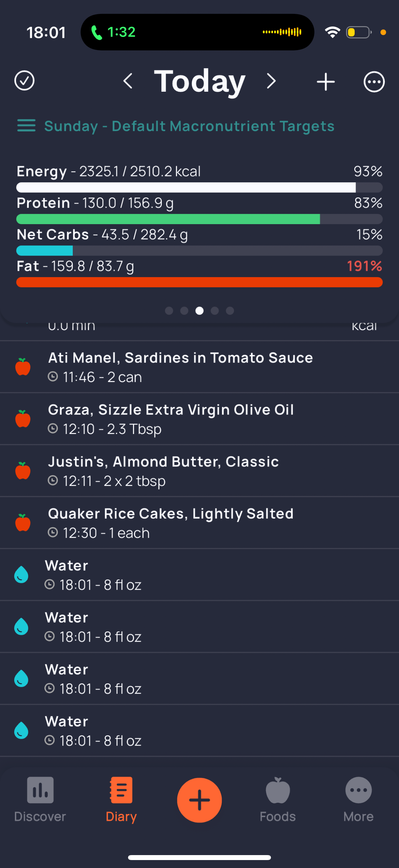Screen dimensions: 399x868
Task: Select the first summary page indicator dot
Action: [169, 311]
